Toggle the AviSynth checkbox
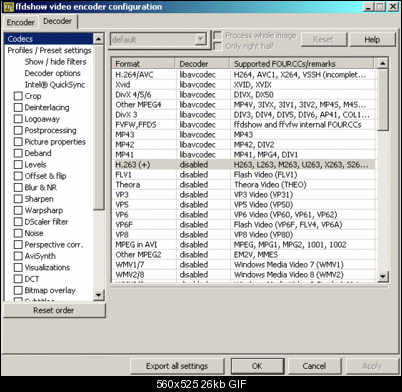402x392 pixels. [x=18, y=256]
